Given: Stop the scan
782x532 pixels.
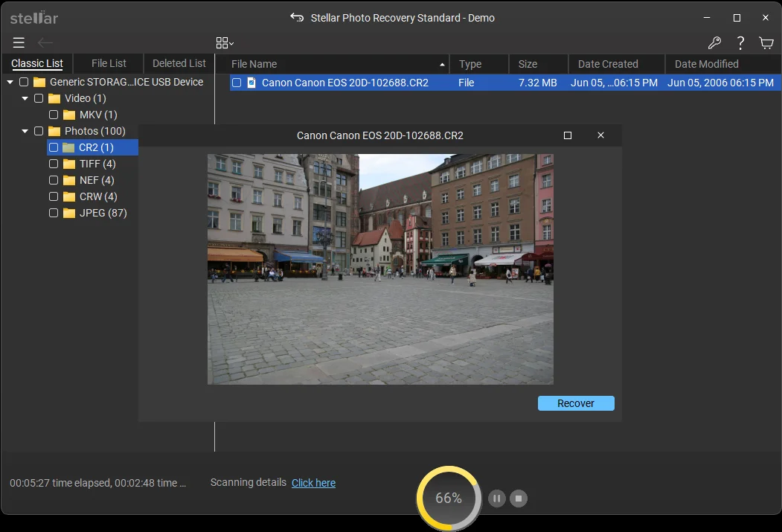Looking at the screenshot, I should pos(519,498).
